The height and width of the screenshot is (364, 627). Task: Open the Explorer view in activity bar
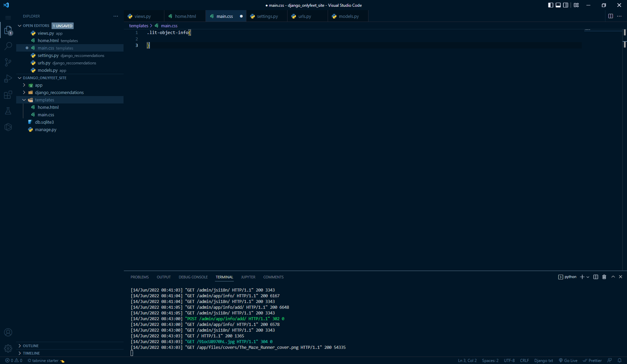click(8, 30)
